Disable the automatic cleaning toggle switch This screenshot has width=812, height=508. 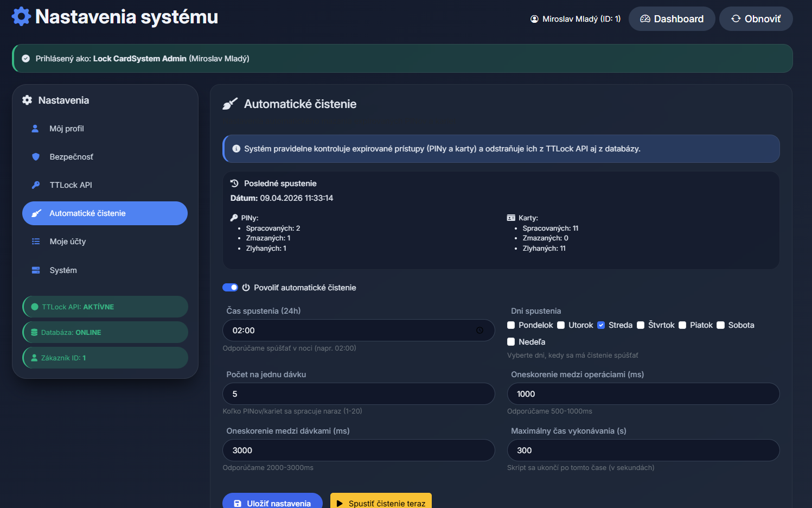pos(230,288)
